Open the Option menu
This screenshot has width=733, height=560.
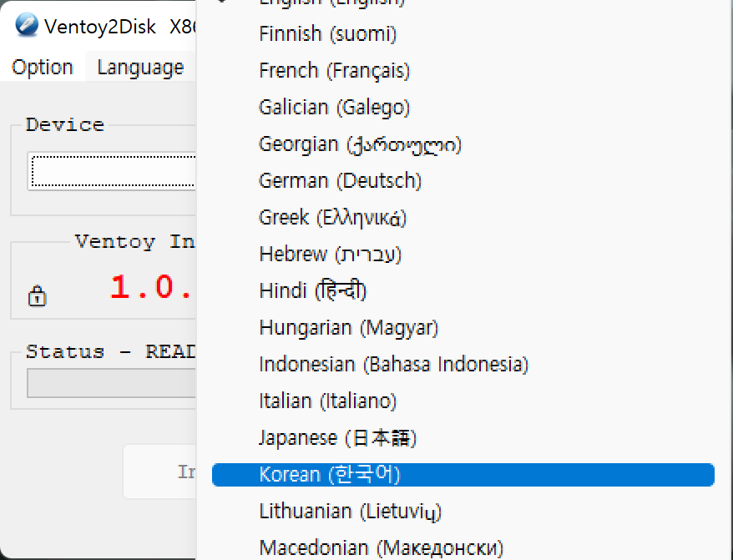pos(43,68)
